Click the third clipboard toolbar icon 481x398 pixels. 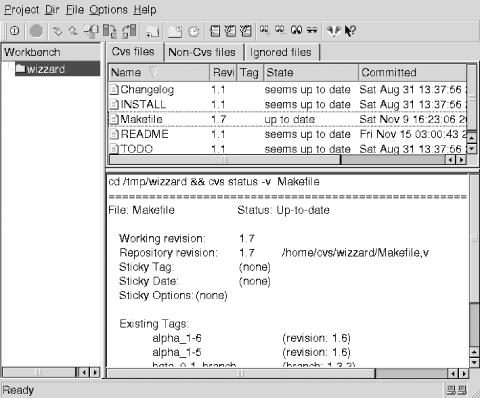[x=246, y=31]
